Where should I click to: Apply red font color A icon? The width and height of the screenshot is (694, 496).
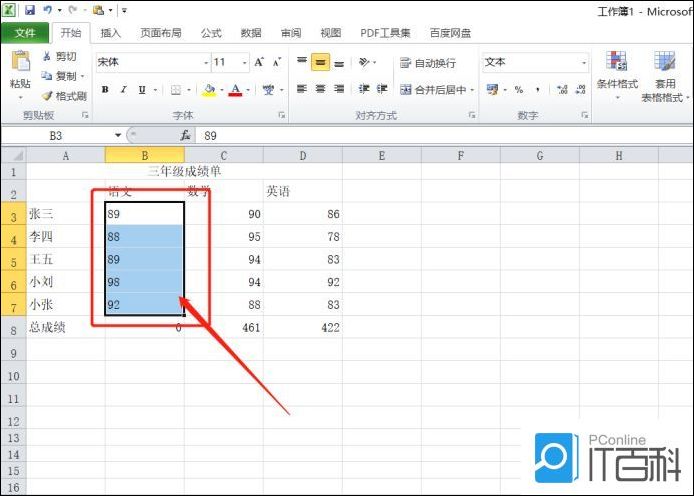click(235, 90)
